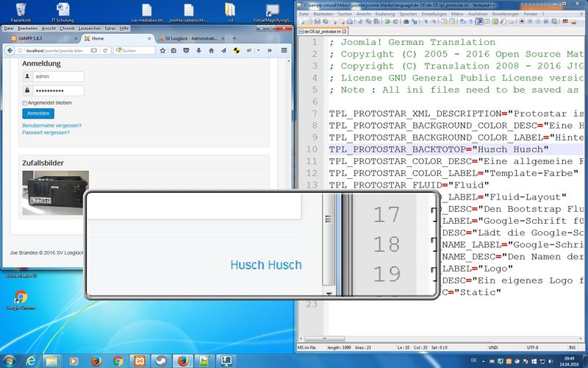Click the Anmelden button
The width and height of the screenshot is (588, 368).
tap(38, 114)
